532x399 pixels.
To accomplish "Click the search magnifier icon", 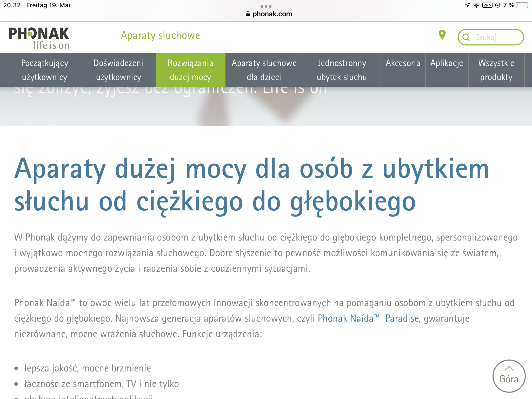I will point(466,37).
